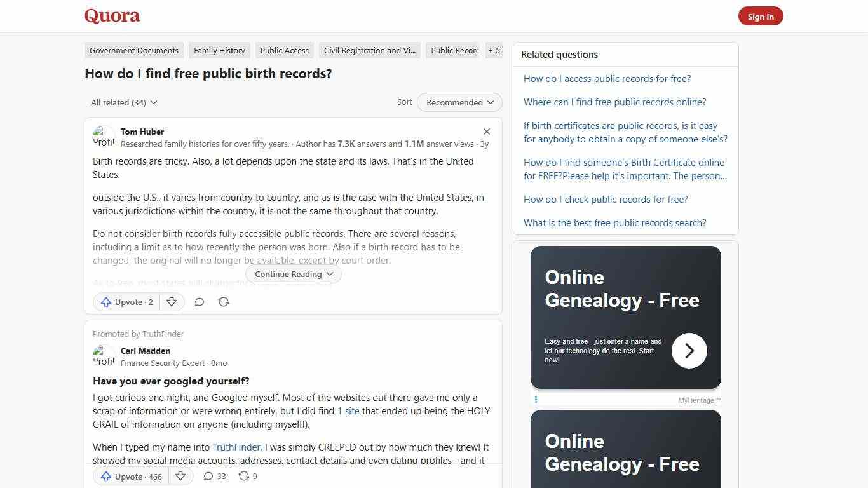
Task: Click the arrow in the MyHeritage genealogy ad
Action: (x=689, y=350)
